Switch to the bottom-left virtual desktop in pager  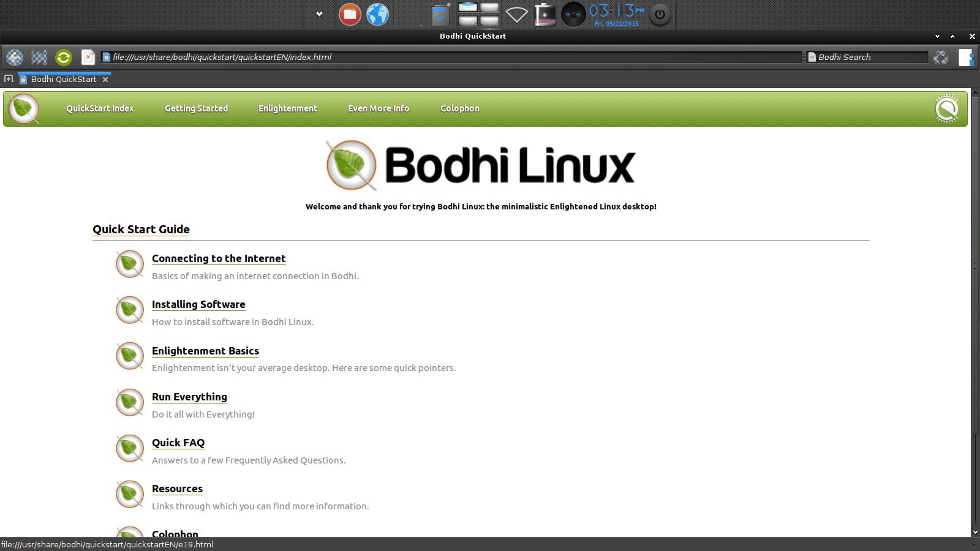click(x=468, y=21)
